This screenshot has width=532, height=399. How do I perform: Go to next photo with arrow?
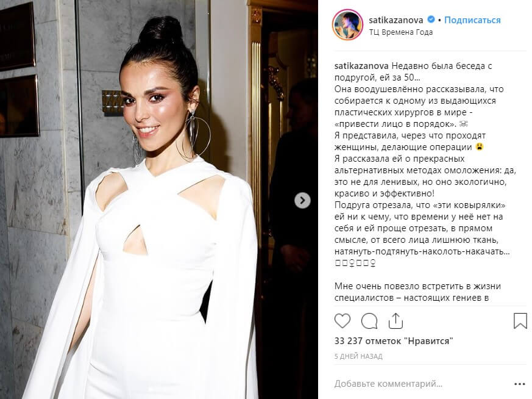click(302, 200)
